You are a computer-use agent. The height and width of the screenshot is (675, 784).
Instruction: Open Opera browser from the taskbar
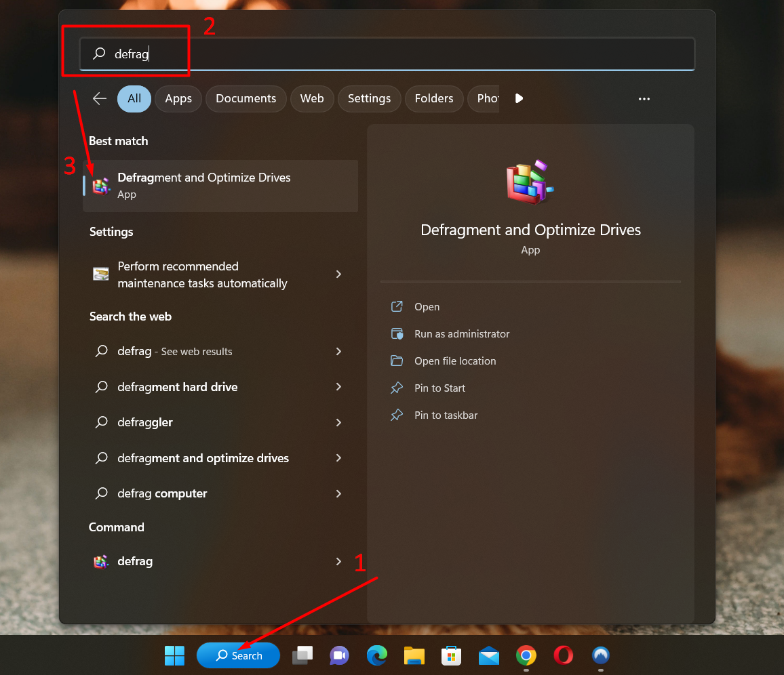[x=564, y=655]
